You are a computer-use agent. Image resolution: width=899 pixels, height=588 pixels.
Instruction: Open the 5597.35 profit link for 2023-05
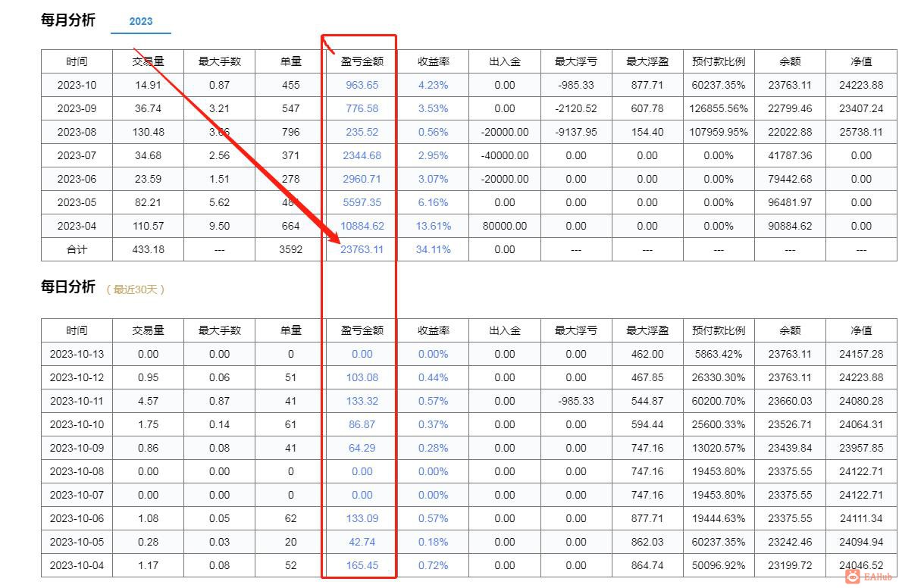(362, 202)
